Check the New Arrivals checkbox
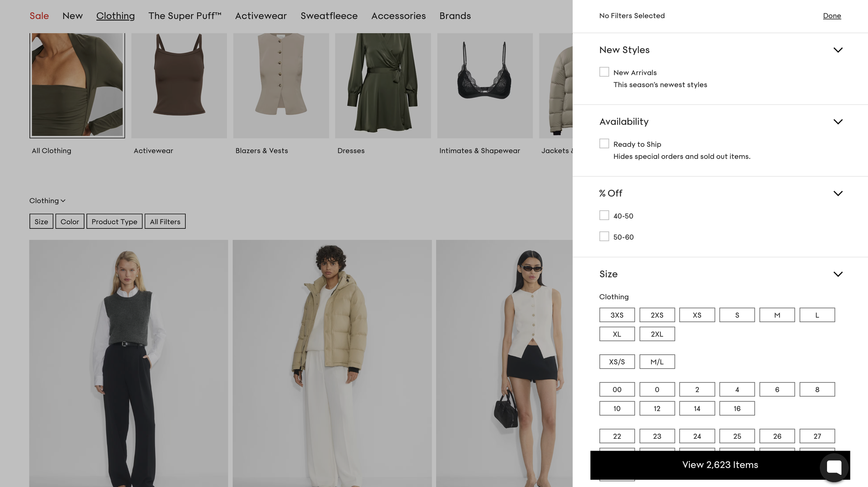This screenshot has width=868, height=487. [604, 72]
